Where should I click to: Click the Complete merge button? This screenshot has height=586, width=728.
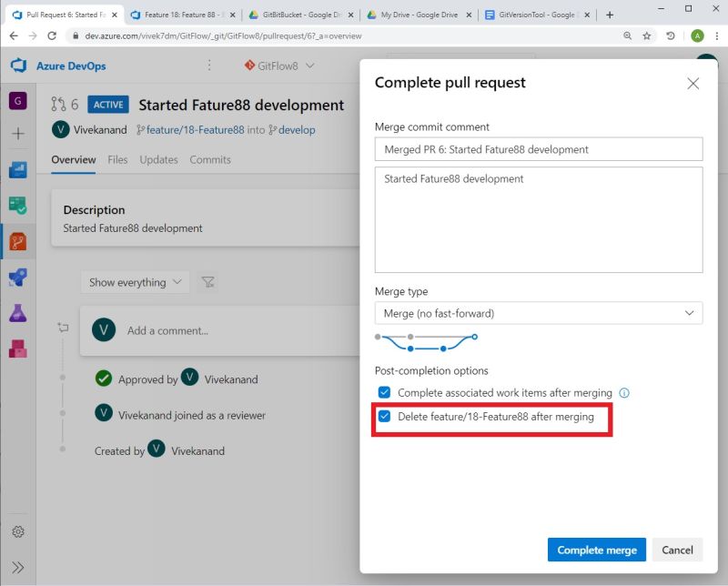click(596, 550)
